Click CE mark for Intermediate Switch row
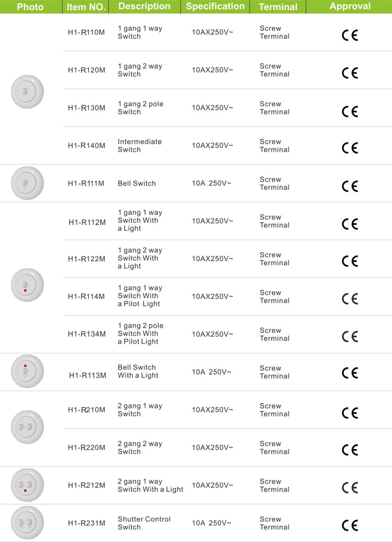 (350, 148)
